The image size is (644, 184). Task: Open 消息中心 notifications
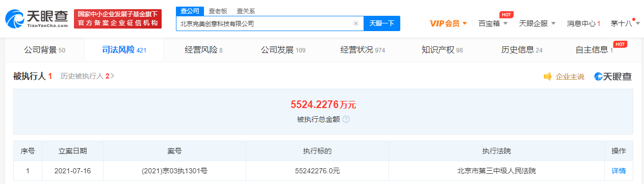(x=583, y=23)
